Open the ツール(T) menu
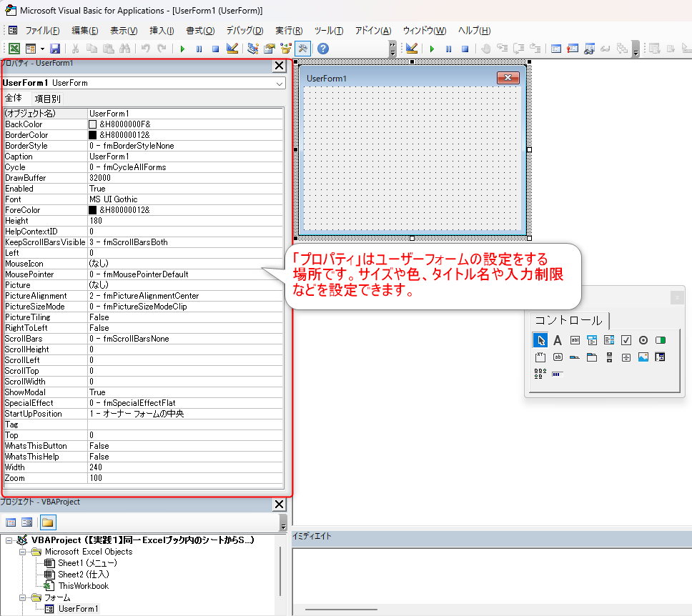The image size is (692, 616). coord(329,31)
